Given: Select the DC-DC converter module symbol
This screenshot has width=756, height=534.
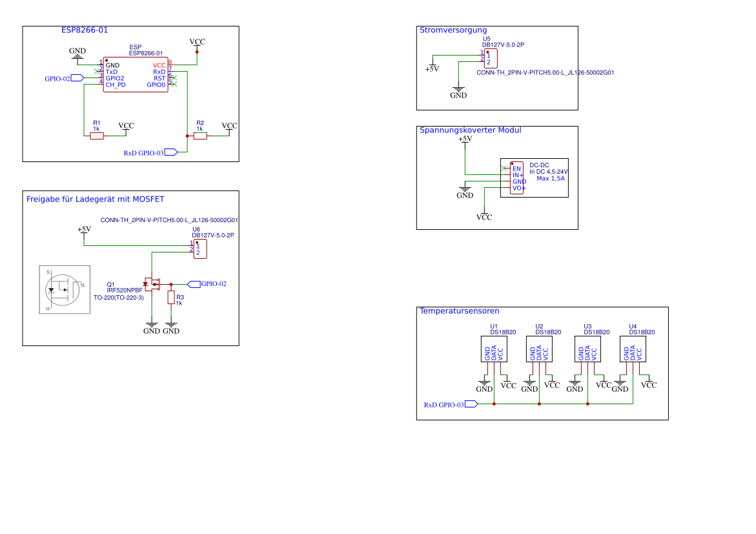Looking at the screenshot, I should pos(517,178).
